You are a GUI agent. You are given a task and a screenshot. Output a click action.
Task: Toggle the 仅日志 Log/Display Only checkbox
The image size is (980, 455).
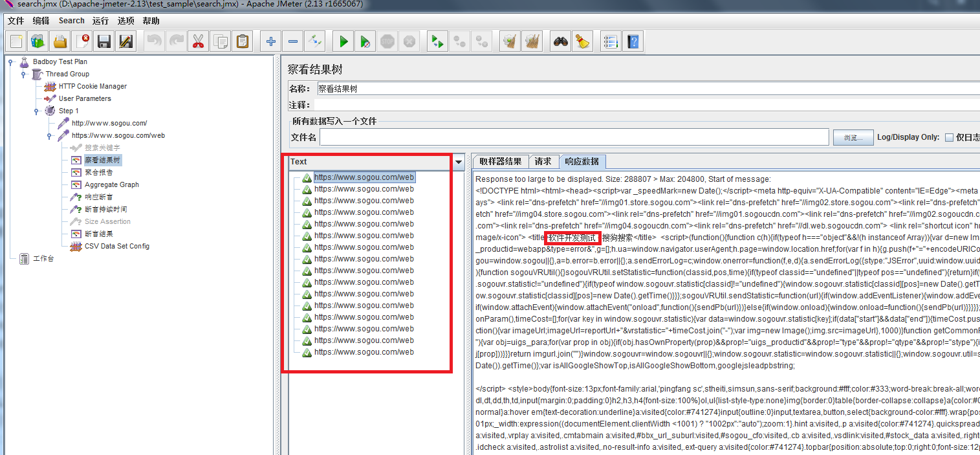(x=949, y=137)
